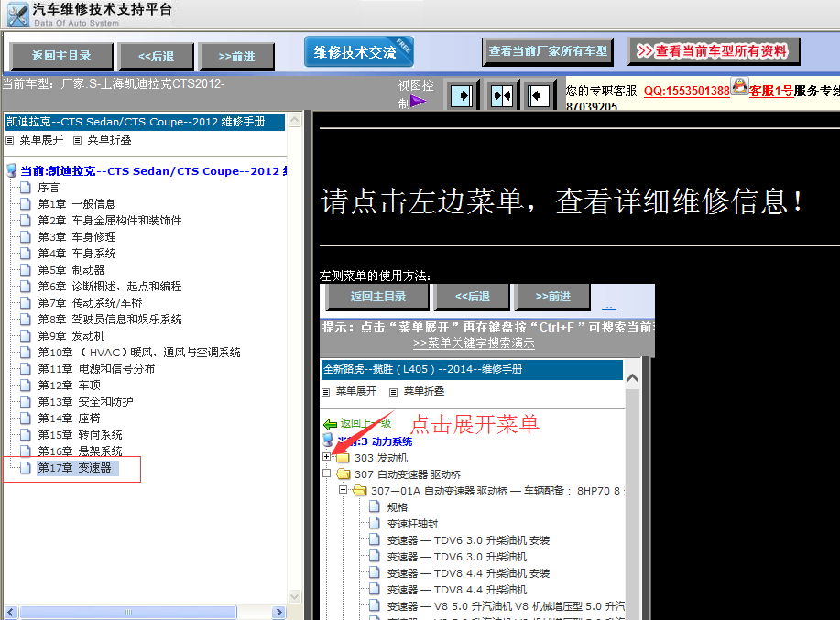This screenshot has height=620, width=840.
Task: Click the collapse-left view control icon
Action: pyautogui.click(x=538, y=96)
